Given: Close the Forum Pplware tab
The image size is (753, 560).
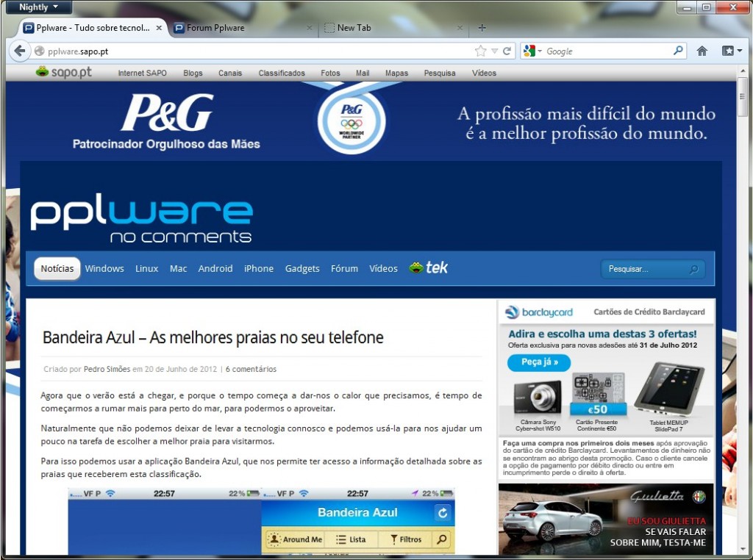Looking at the screenshot, I should (310, 28).
